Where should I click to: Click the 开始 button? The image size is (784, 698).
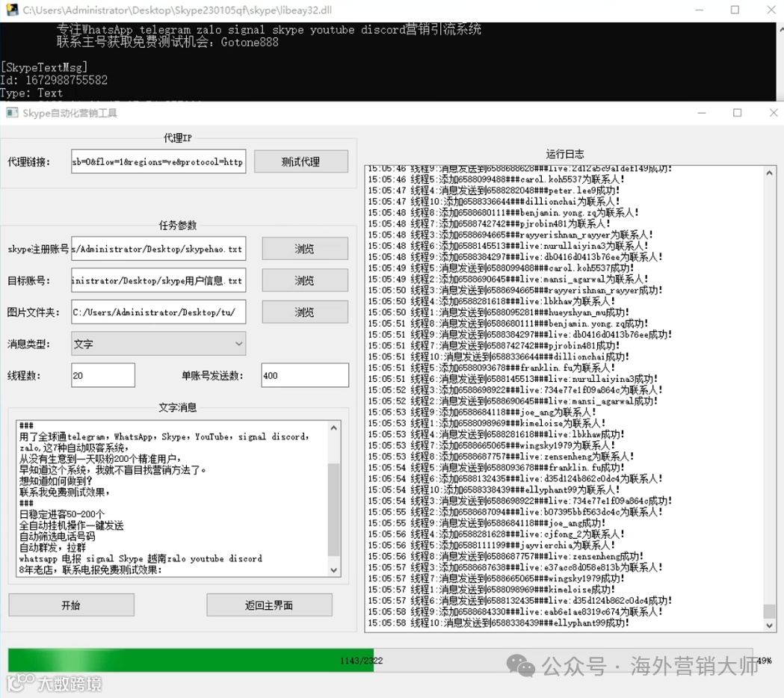[x=71, y=605]
